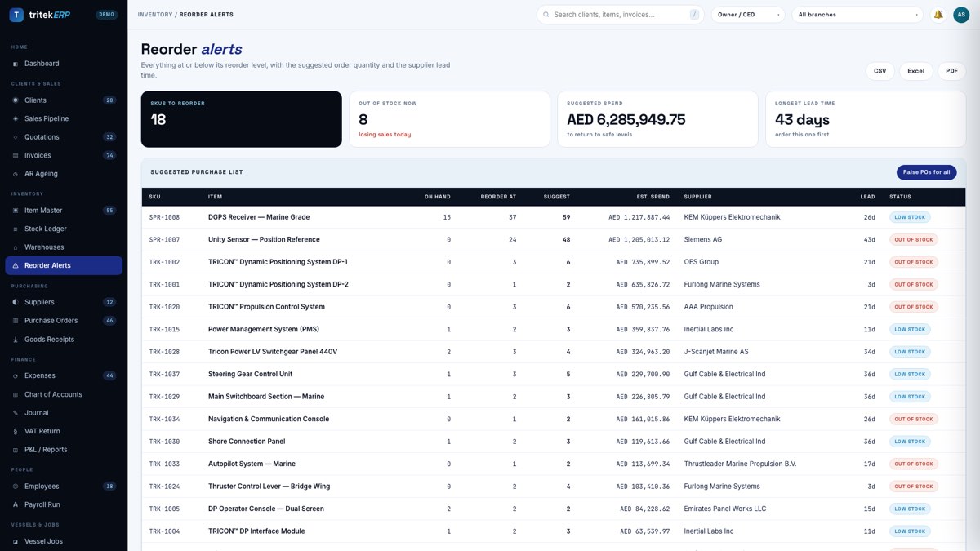Click the Suppliers sidebar icon
The width and height of the screenshot is (980, 551).
[16, 302]
